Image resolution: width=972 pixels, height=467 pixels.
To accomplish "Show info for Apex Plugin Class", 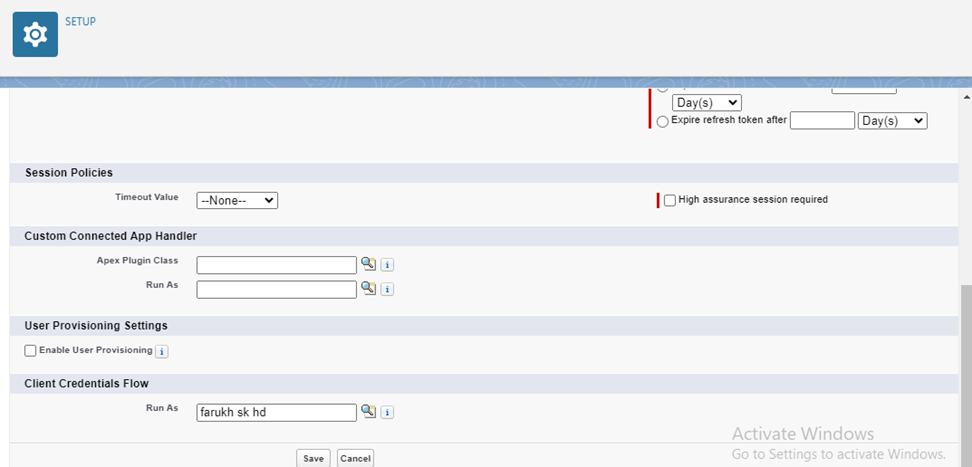I will pyautogui.click(x=387, y=265).
